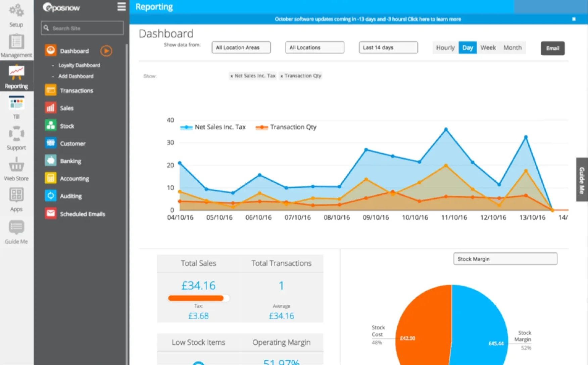Click the Auditing refresh icon

coord(51,196)
